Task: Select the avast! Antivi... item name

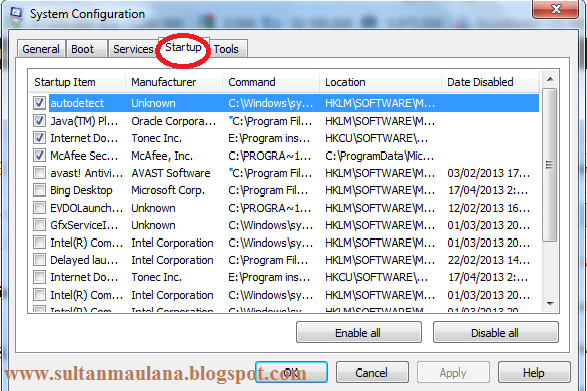Action: (x=86, y=173)
